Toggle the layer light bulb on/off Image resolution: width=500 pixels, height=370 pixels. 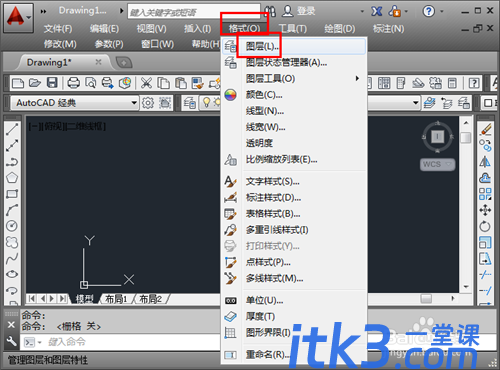point(206,102)
